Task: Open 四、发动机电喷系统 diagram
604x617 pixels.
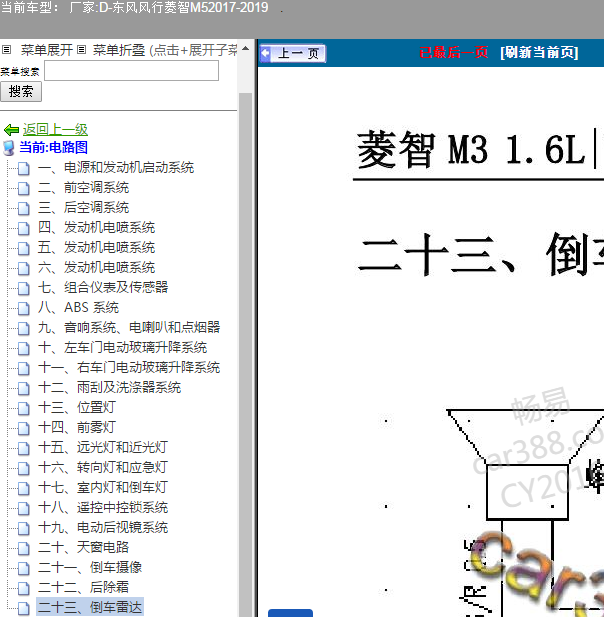Action: pos(96,227)
